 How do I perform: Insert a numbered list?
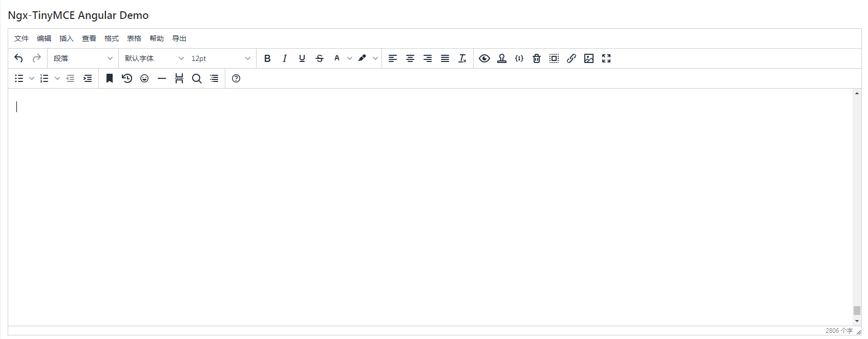(x=45, y=78)
